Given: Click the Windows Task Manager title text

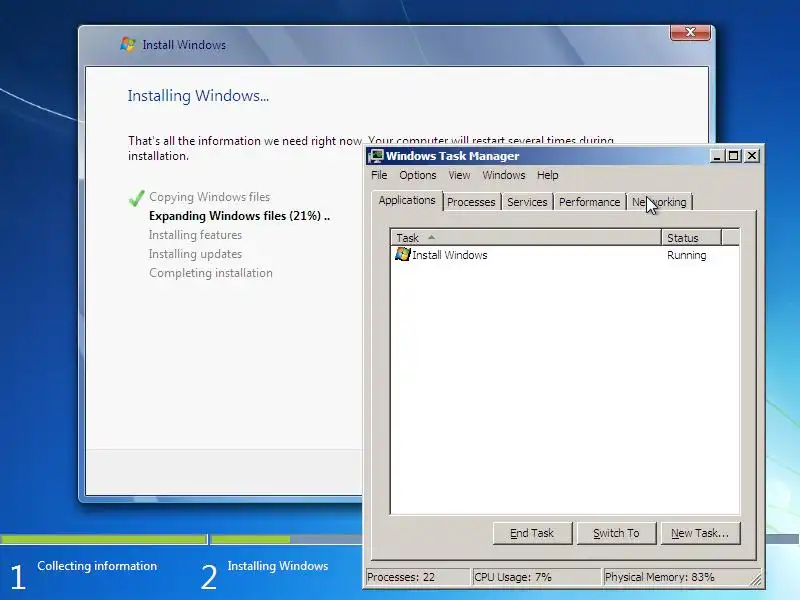Looking at the screenshot, I should (x=453, y=156).
